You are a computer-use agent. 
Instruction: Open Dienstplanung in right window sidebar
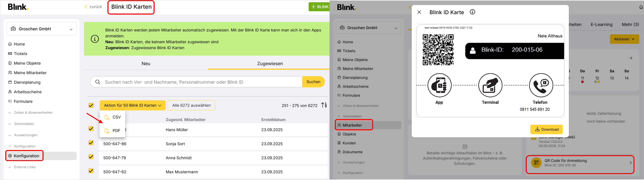pyautogui.click(x=352, y=77)
